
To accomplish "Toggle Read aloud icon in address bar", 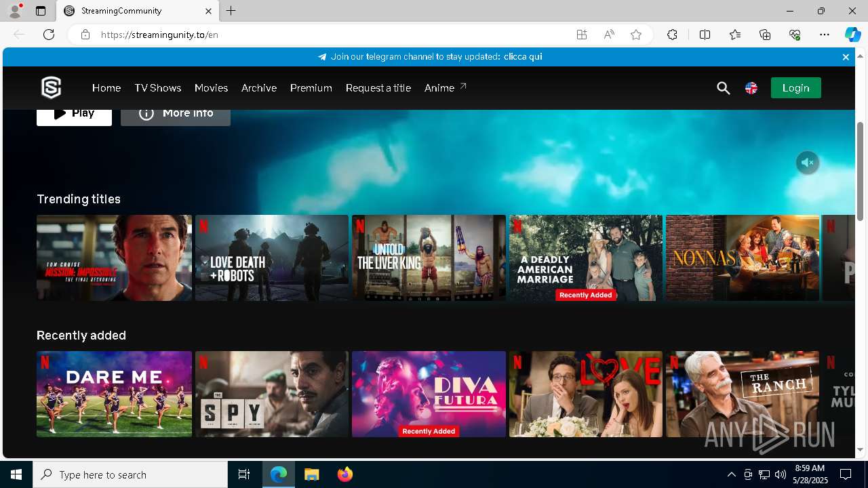I will point(609,35).
